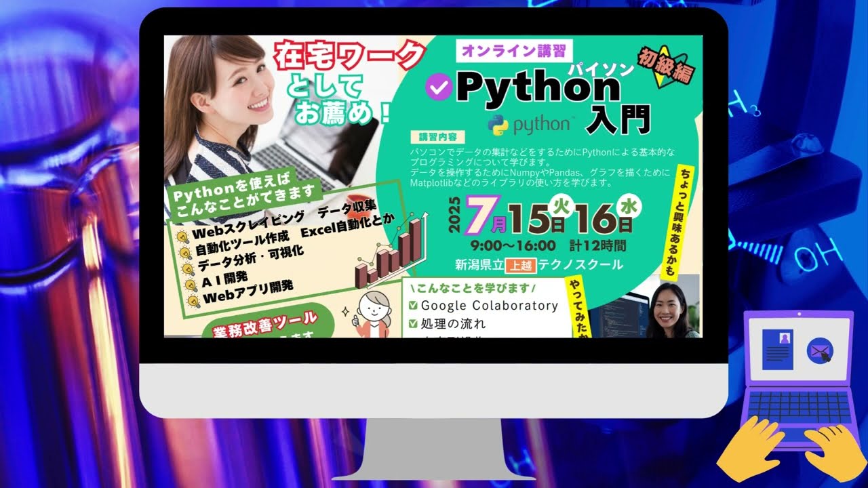The height and width of the screenshot is (488, 868).
Task: Click the lightbulb icon beside Webスクレイピング
Action: 182,237
